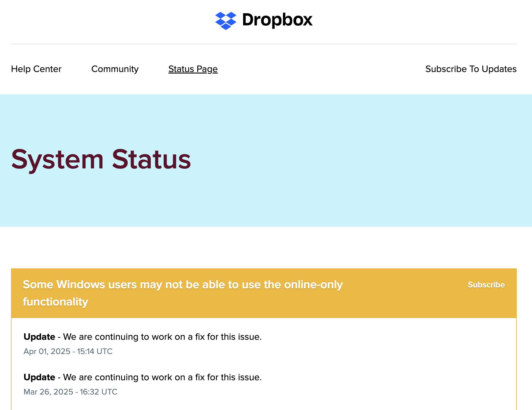Click Subscribe on the incident banner
The image size is (532, 410).
pos(486,285)
